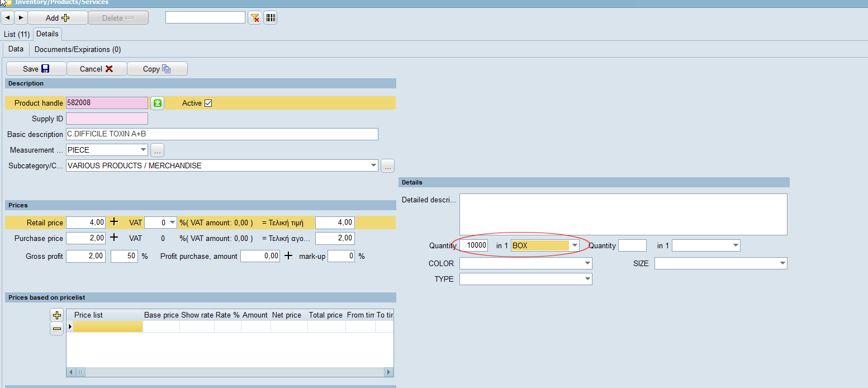Open the COLOR dropdown

click(587, 263)
